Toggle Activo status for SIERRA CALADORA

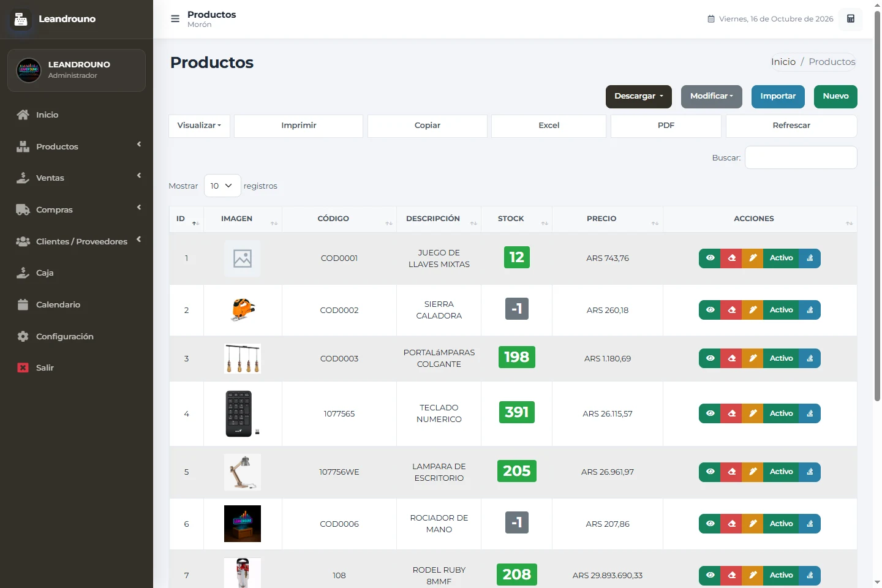[781, 311]
